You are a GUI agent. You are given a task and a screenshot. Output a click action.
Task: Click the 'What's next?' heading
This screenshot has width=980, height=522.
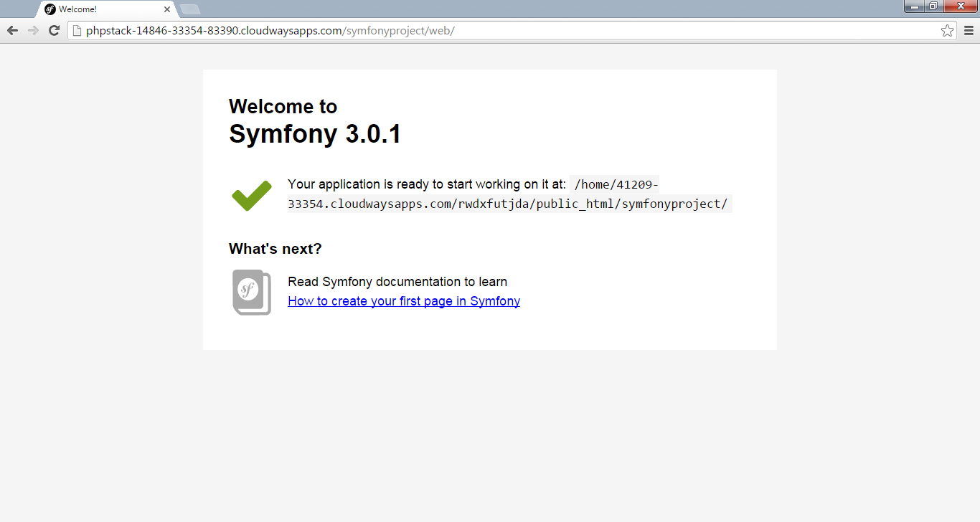pos(275,249)
